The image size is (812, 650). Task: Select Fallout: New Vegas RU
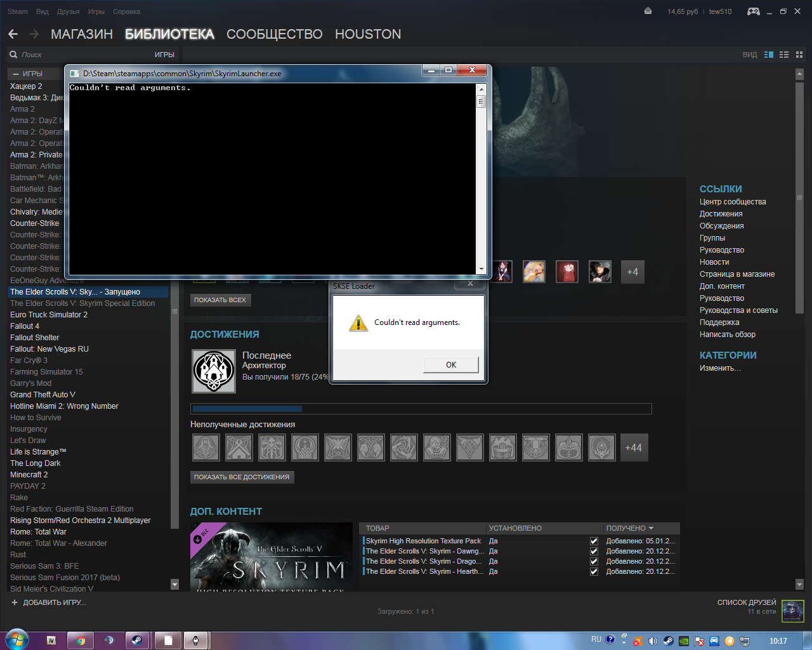49,349
